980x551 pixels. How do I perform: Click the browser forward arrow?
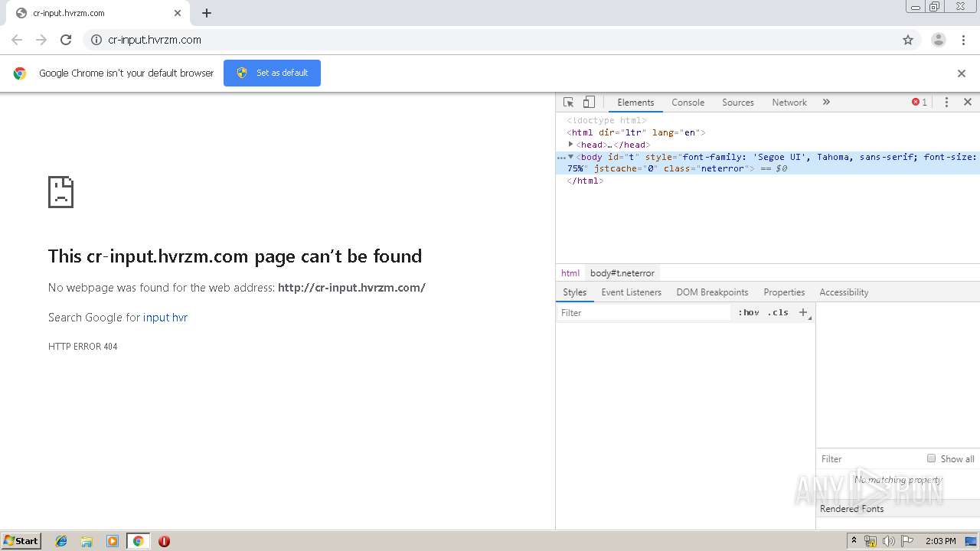pyautogui.click(x=41, y=40)
